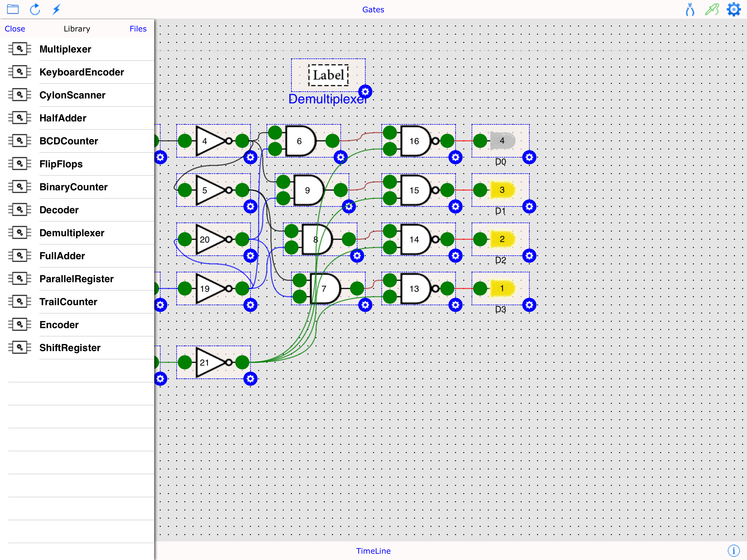The height and width of the screenshot is (560, 747).
Task: Select Multiplexer from the library list
Action: pyautogui.click(x=77, y=49)
